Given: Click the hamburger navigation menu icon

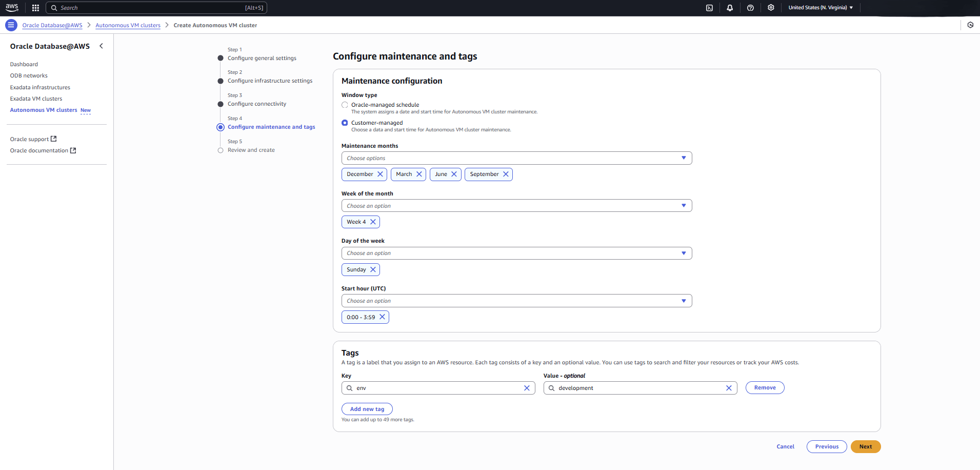Looking at the screenshot, I should (11, 25).
